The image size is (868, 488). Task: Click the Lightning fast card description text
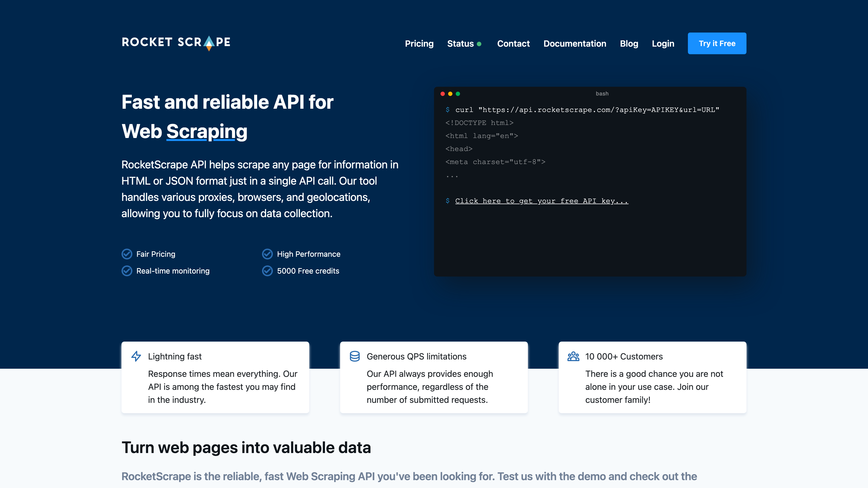click(x=222, y=387)
